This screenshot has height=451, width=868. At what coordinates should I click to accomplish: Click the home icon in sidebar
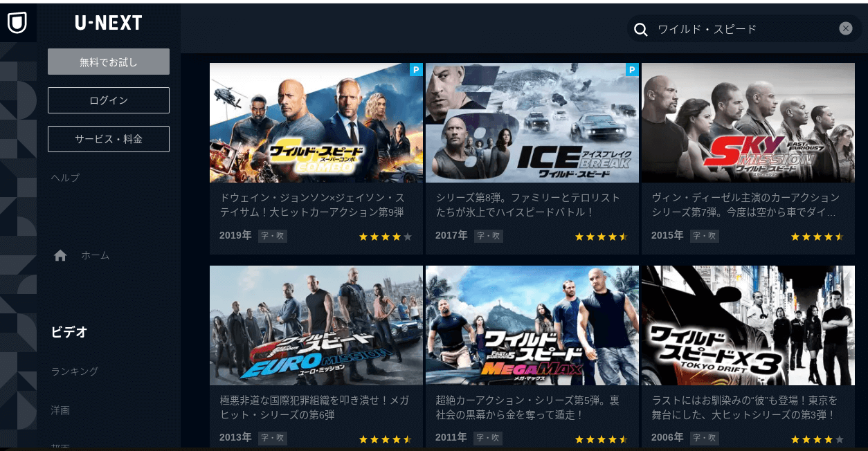pos(60,255)
